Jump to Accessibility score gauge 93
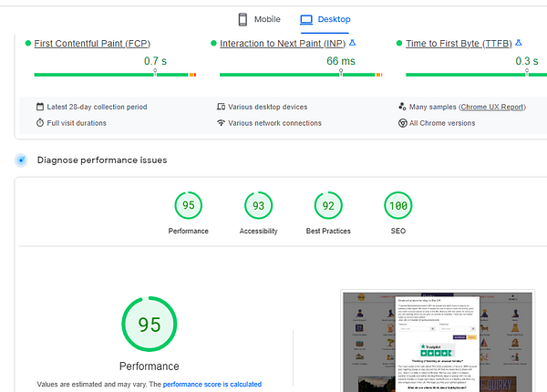Image resolution: width=547 pixels, height=392 pixels. (259, 205)
